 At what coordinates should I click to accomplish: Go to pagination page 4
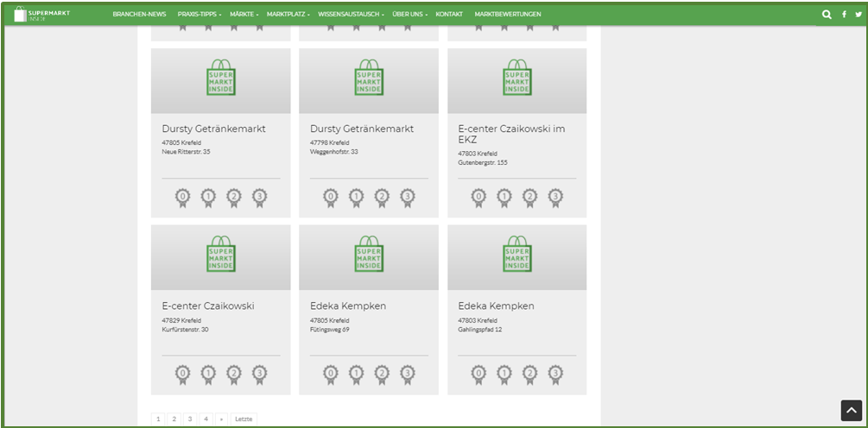(206, 419)
